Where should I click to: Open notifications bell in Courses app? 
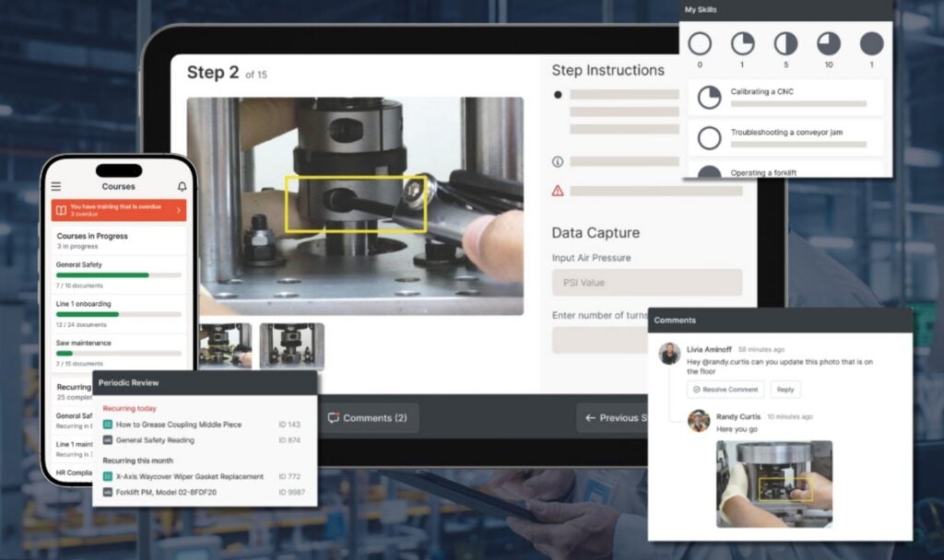(x=182, y=186)
